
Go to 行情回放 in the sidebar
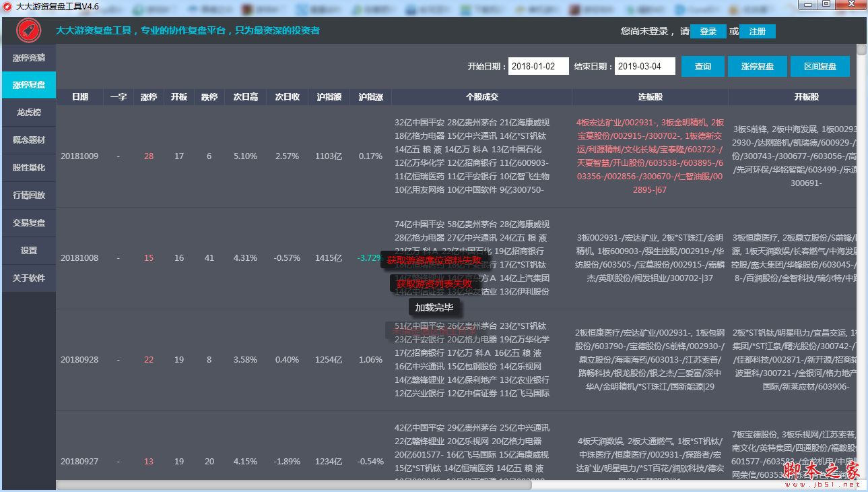28,195
